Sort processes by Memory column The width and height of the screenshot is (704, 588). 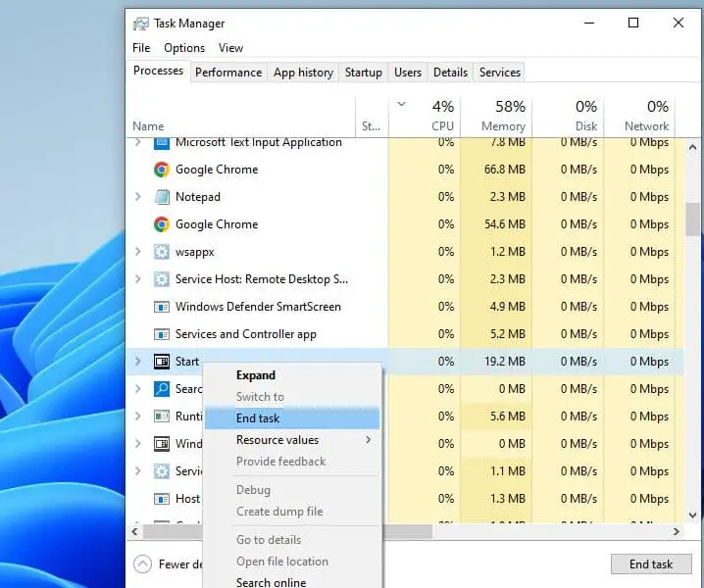point(496,116)
